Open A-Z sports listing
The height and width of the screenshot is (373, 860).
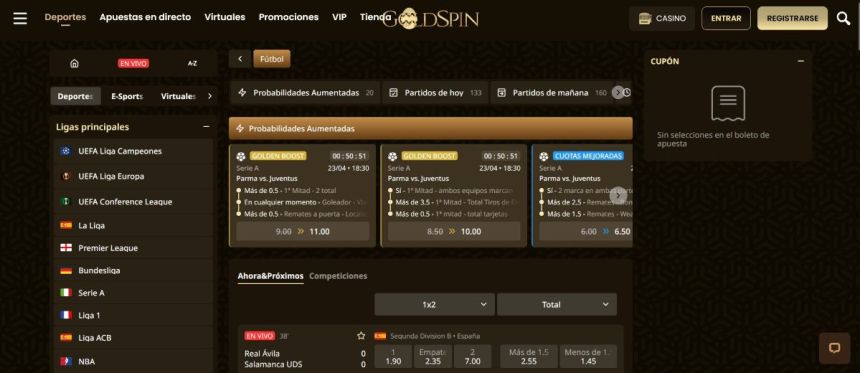click(193, 64)
